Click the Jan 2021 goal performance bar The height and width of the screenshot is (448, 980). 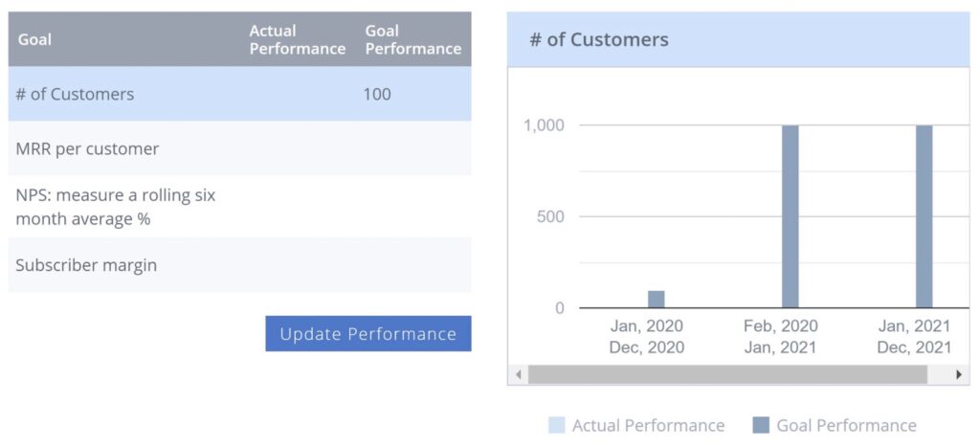[924, 216]
